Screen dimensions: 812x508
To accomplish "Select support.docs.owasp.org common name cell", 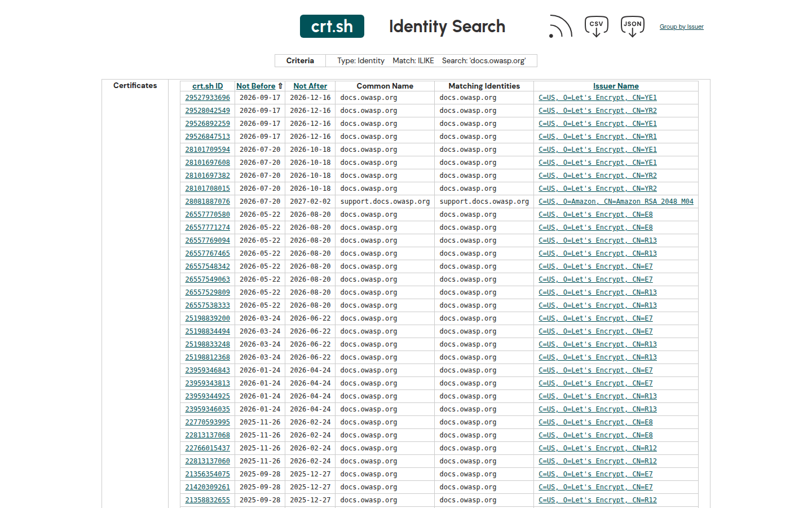I will click(385, 202).
